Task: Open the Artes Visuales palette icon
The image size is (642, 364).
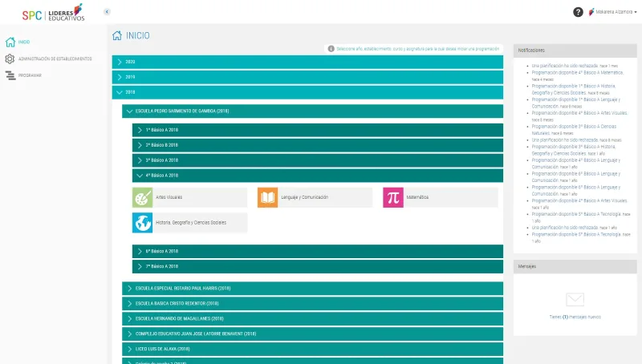Action: [143, 197]
